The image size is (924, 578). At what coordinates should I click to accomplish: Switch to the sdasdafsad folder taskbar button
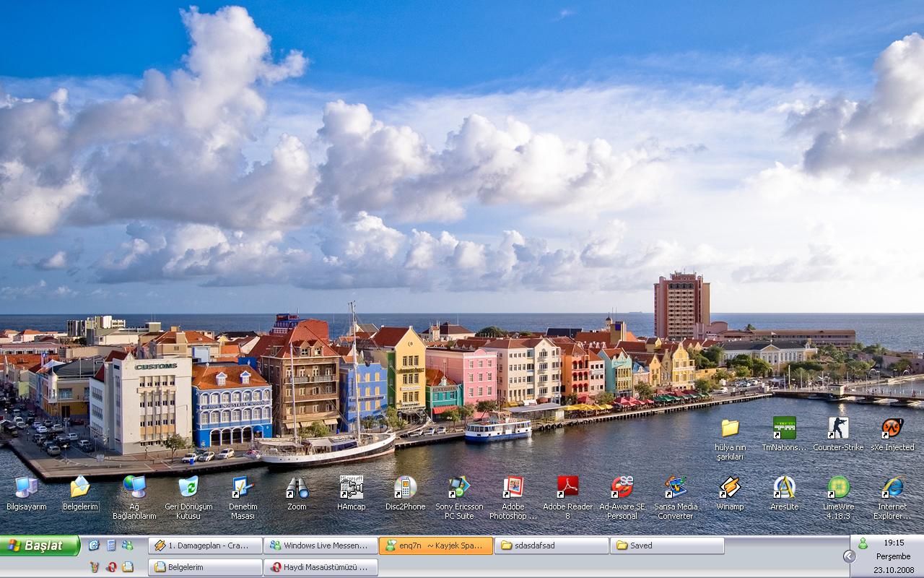pyautogui.click(x=552, y=545)
